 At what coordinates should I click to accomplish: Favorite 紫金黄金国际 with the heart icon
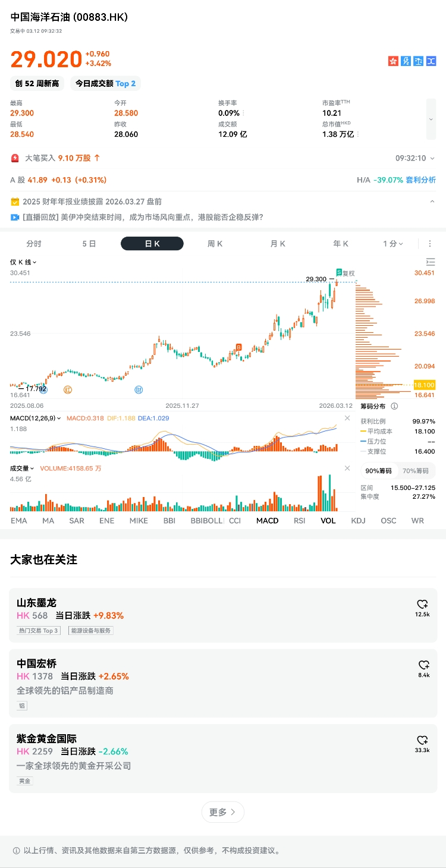[x=422, y=740]
